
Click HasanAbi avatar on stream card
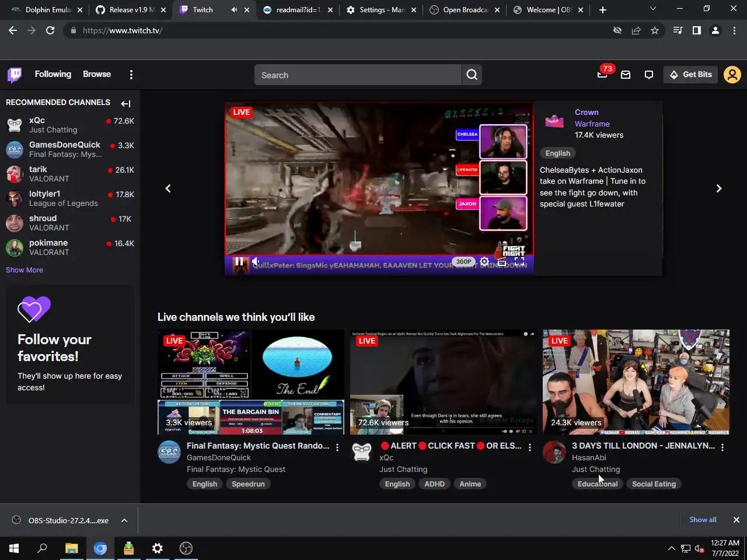[554, 452]
